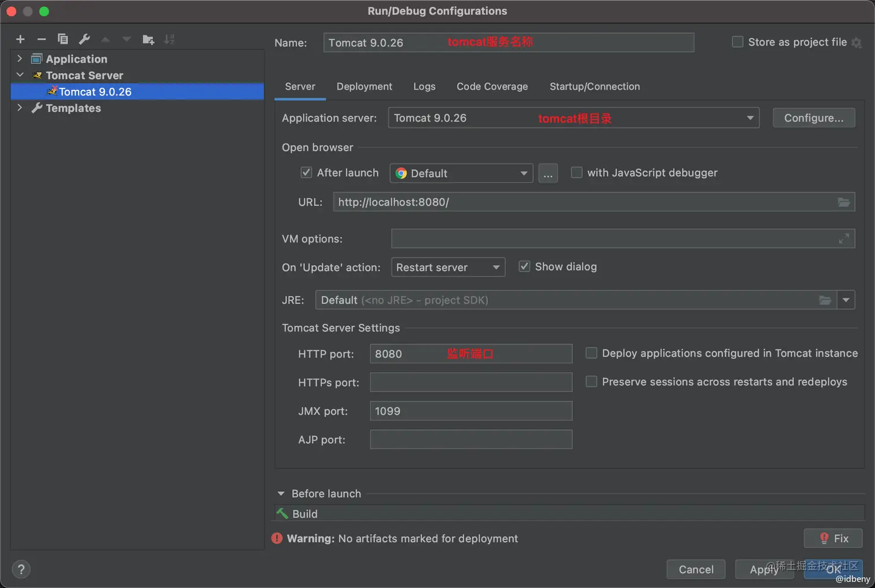Collapse the Tomcat Server tree node
This screenshot has height=588, width=875.
[20, 75]
